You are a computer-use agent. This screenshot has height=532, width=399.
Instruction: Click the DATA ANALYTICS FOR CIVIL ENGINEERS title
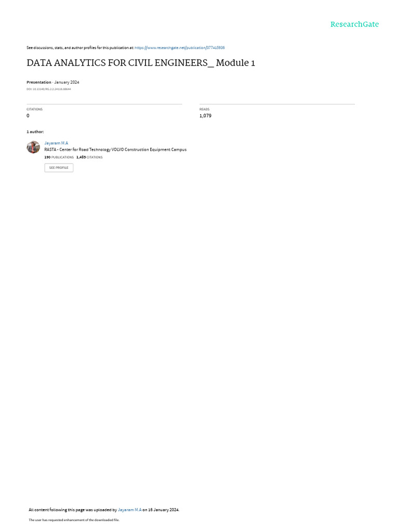[141, 63]
